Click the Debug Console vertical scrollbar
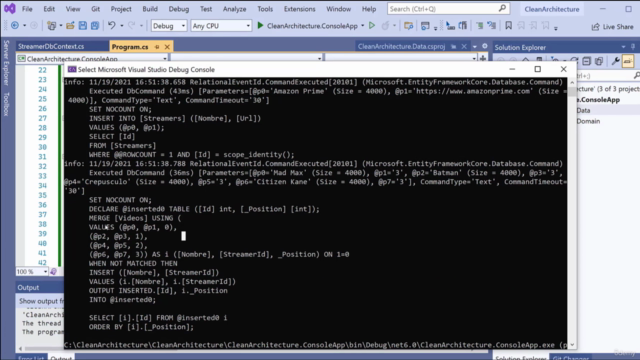This screenshot has width=640, height=360. [572, 213]
